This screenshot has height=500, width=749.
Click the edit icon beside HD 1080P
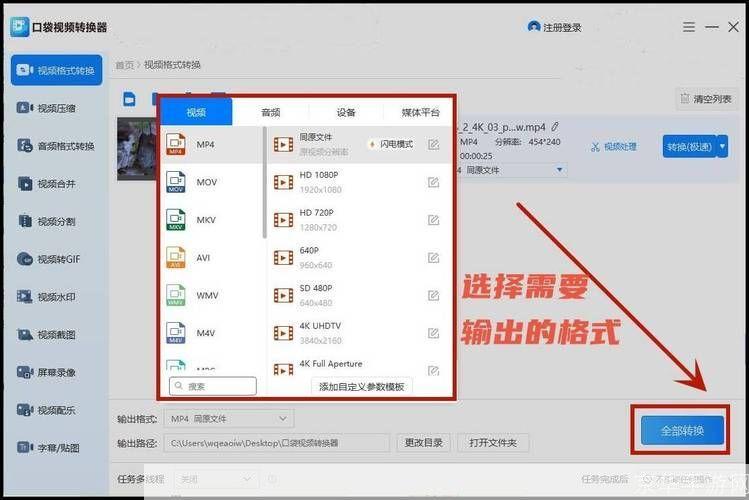(x=433, y=182)
